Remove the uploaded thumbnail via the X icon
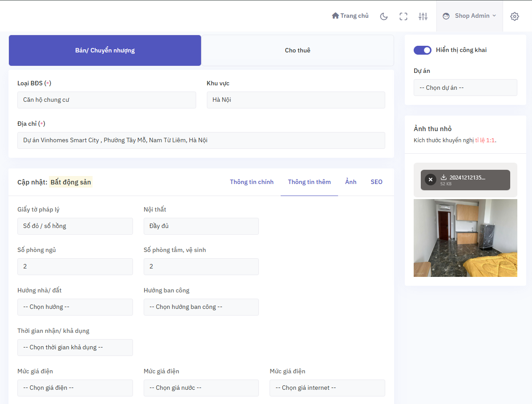The width and height of the screenshot is (532, 404). point(430,179)
